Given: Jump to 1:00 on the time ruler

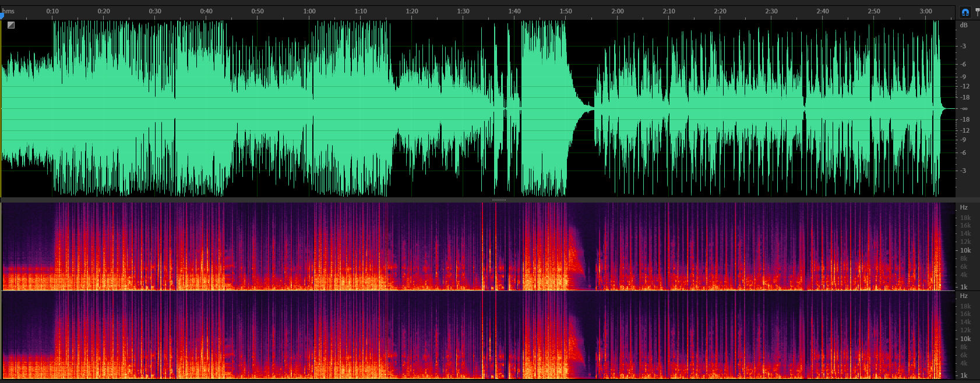Looking at the screenshot, I should click(x=309, y=11).
